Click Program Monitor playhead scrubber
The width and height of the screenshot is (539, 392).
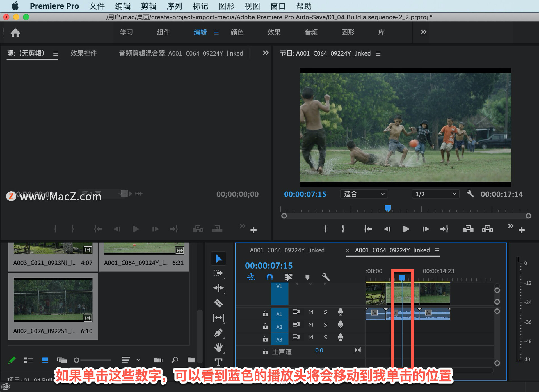(x=388, y=208)
